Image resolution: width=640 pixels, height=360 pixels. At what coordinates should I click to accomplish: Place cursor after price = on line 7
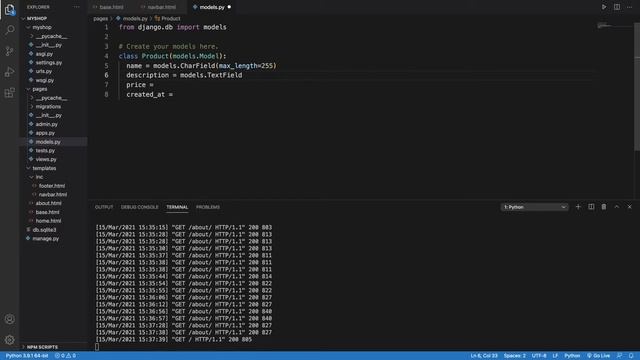coord(155,85)
